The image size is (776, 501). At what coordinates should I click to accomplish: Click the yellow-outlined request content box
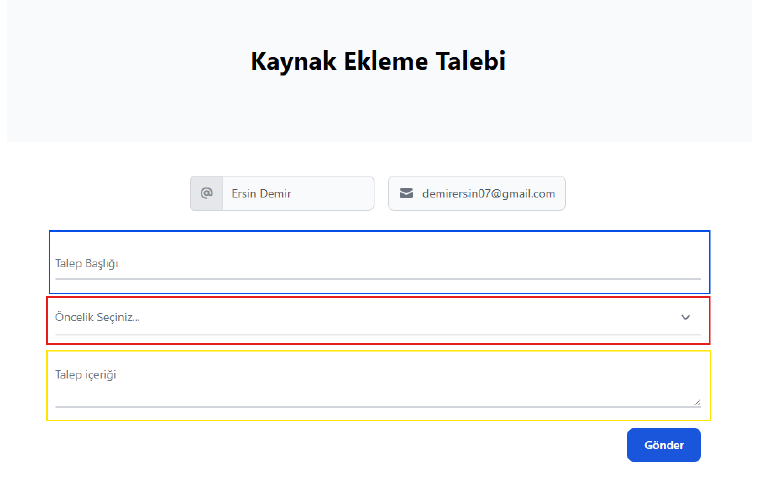379,386
